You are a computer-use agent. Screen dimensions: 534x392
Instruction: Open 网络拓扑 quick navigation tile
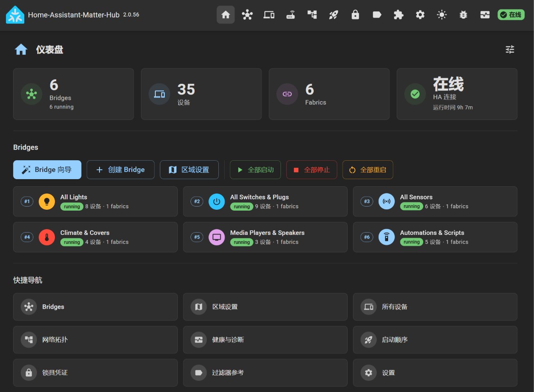tap(95, 340)
